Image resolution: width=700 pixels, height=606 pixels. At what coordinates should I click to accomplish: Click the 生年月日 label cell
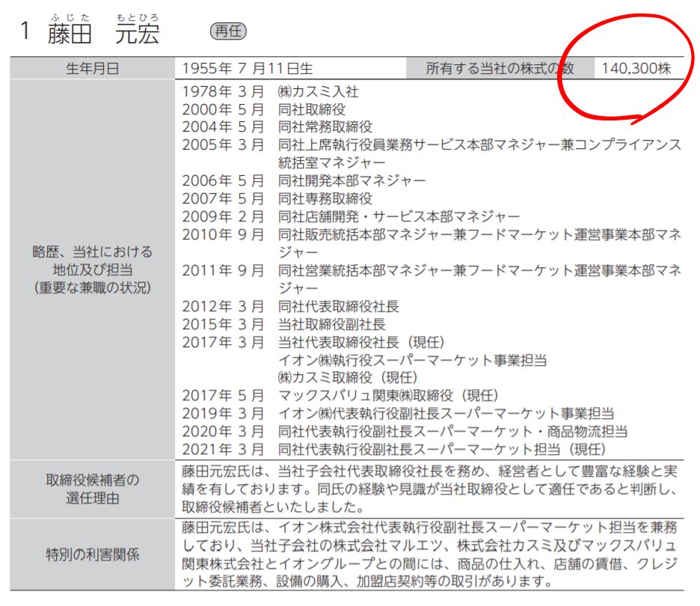click(93, 68)
